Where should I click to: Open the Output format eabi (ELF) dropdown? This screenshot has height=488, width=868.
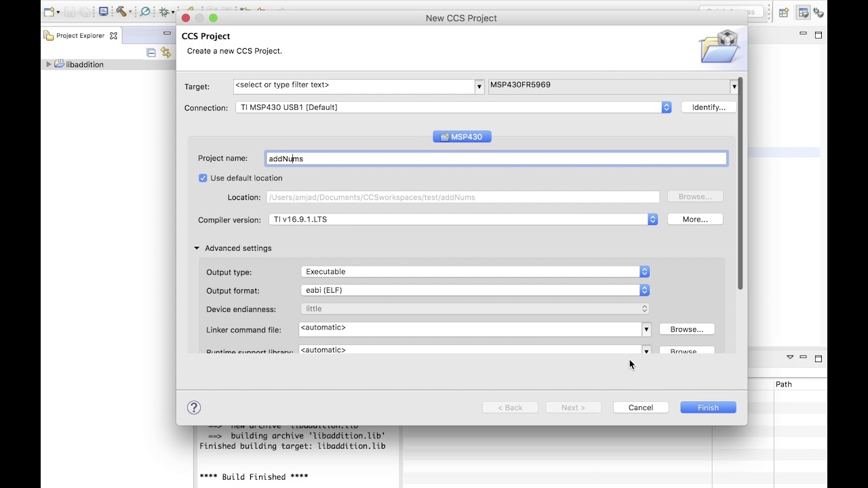[475, 290]
